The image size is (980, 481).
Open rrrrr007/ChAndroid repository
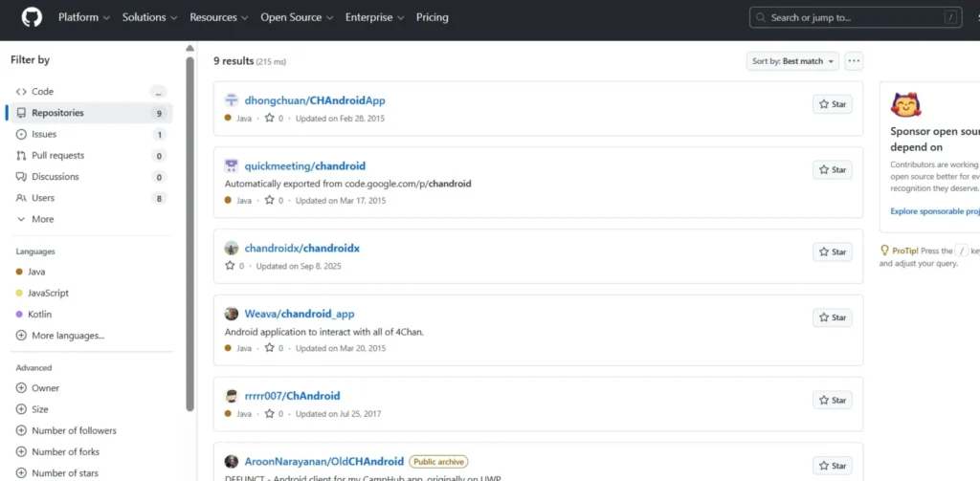point(293,396)
